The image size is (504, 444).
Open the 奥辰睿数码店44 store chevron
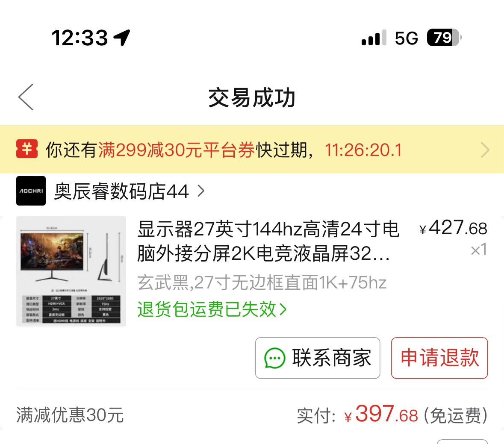[201, 191]
